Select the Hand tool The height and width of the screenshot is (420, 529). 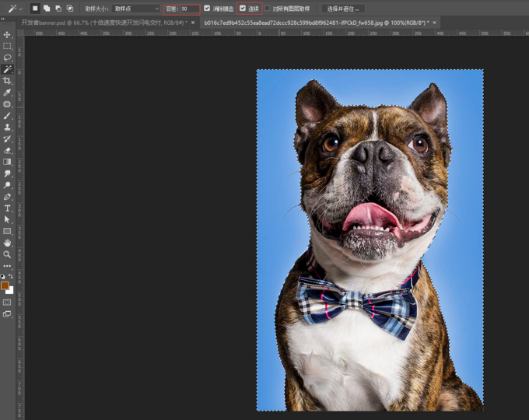7,243
